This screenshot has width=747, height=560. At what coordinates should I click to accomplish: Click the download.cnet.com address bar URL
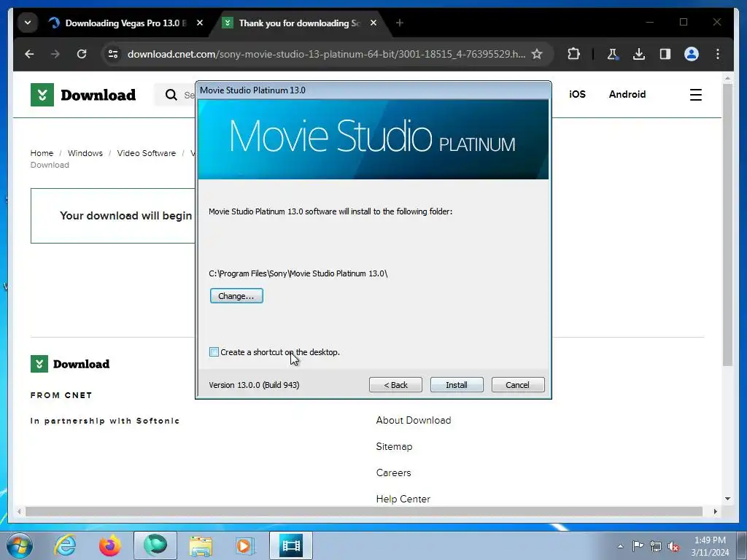point(326,54)
